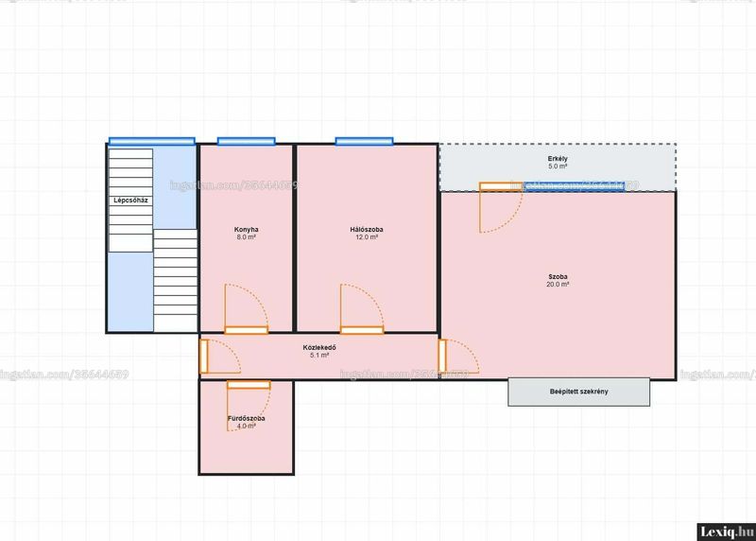
Task: Select the 20.0 m² room area value
Action: click(x=558, y=285)
